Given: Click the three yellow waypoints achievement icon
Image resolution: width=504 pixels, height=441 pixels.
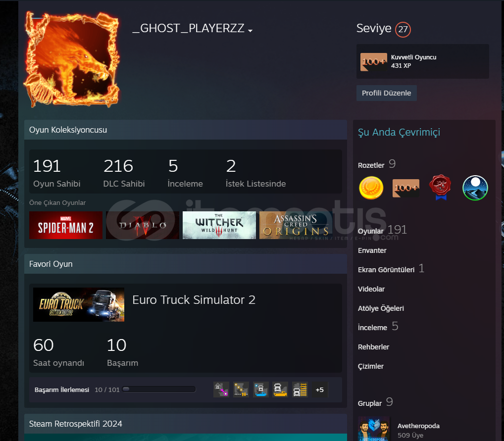Looking at the screenshot, I should 241,390.
